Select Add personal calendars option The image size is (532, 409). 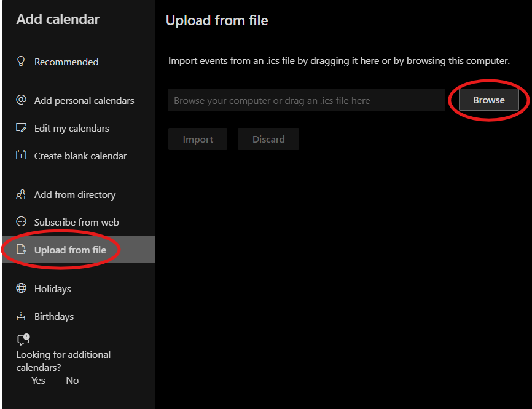pyautogui.click(x=84, y=100)
